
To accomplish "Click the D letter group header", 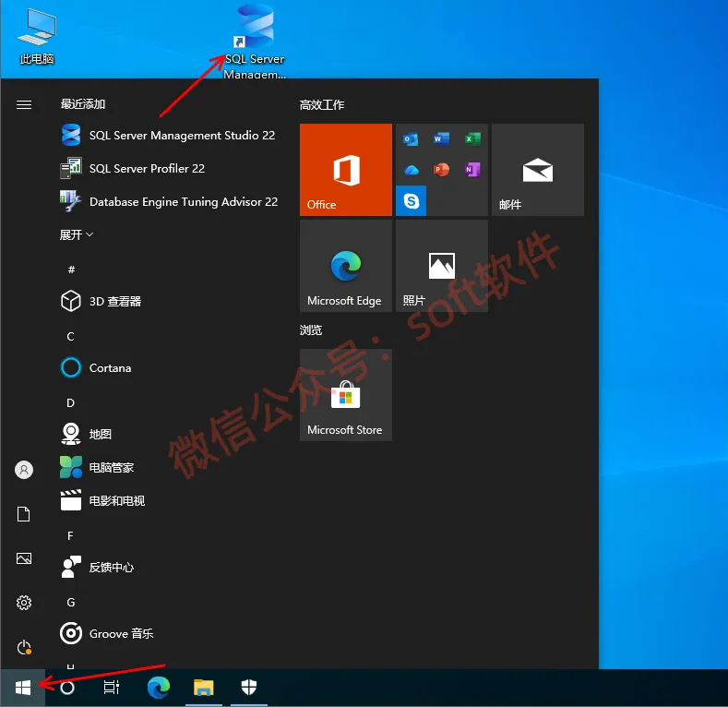I will click(x=70, y=402).
